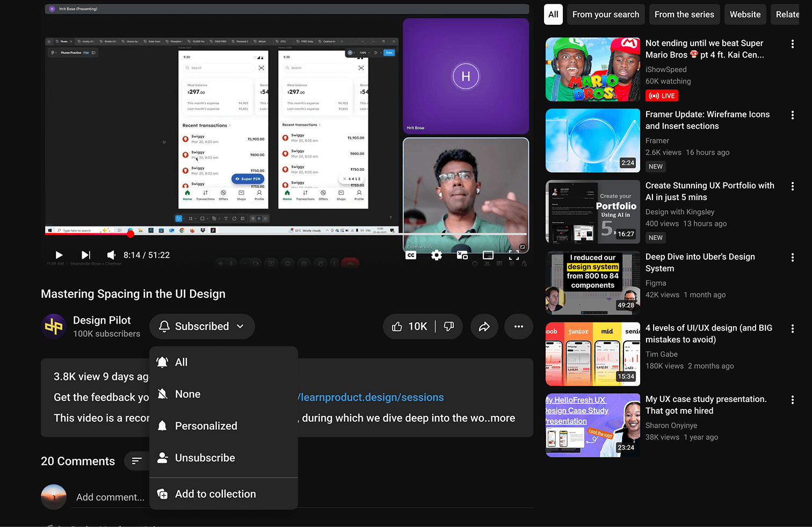This screenshot has height=527, width=812.
Task: Select the Website filter chip
Action: 745,14
